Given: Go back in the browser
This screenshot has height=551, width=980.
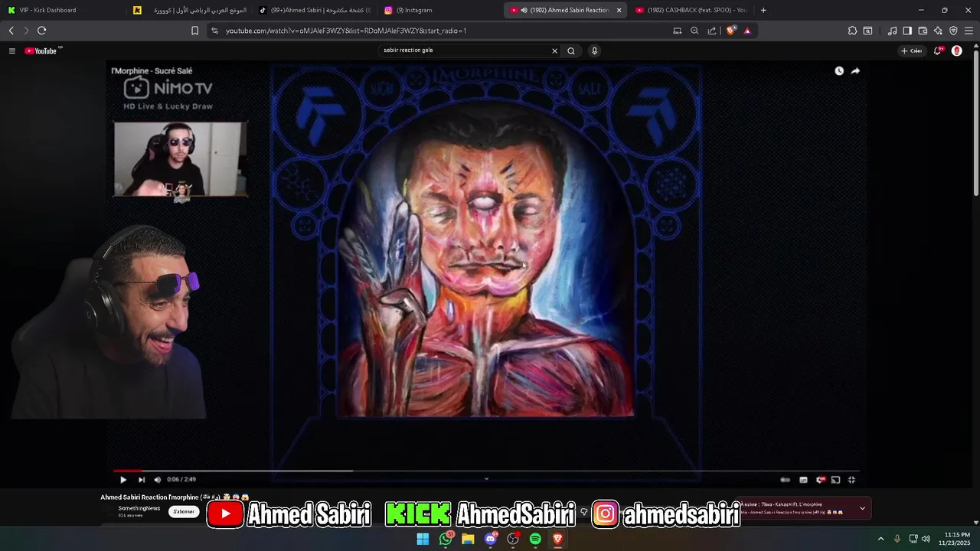Looking at the screenshot, I should [x=11, y=31].
